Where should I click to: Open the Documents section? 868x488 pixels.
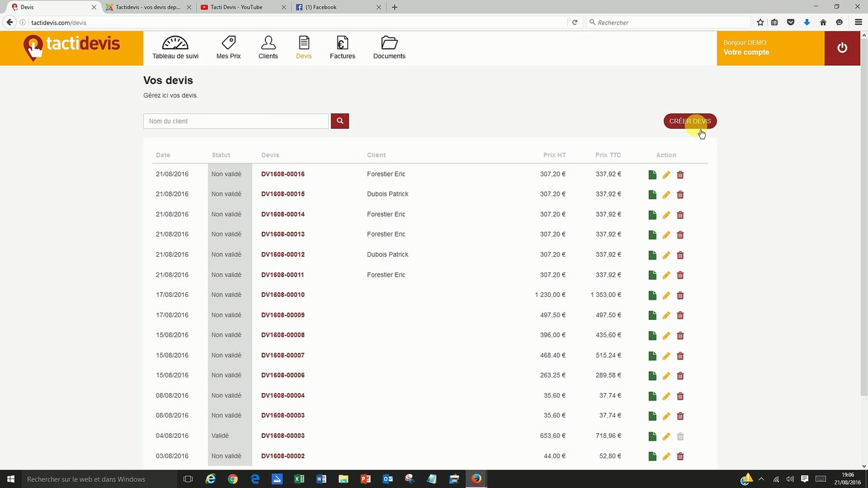[x=389, y=48]
